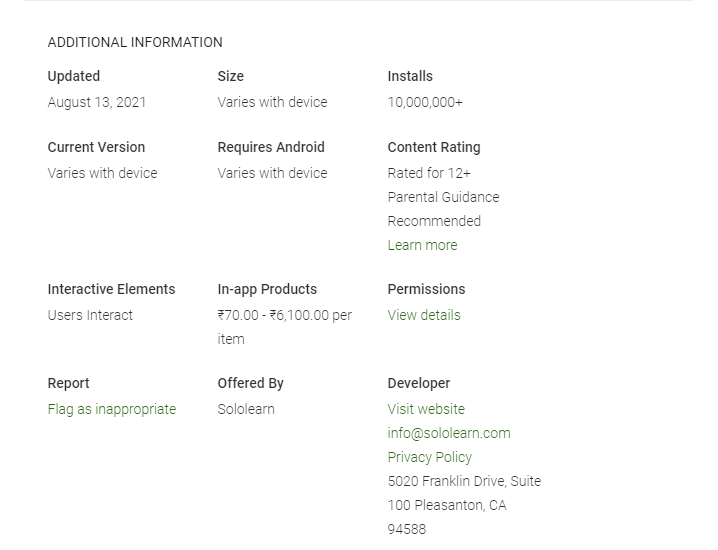Open View details under Permissions
718x550 pixels.
(424, 315)
